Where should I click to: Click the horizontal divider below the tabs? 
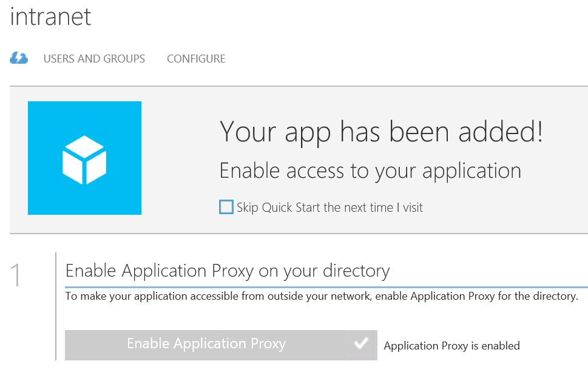(299, 86)
